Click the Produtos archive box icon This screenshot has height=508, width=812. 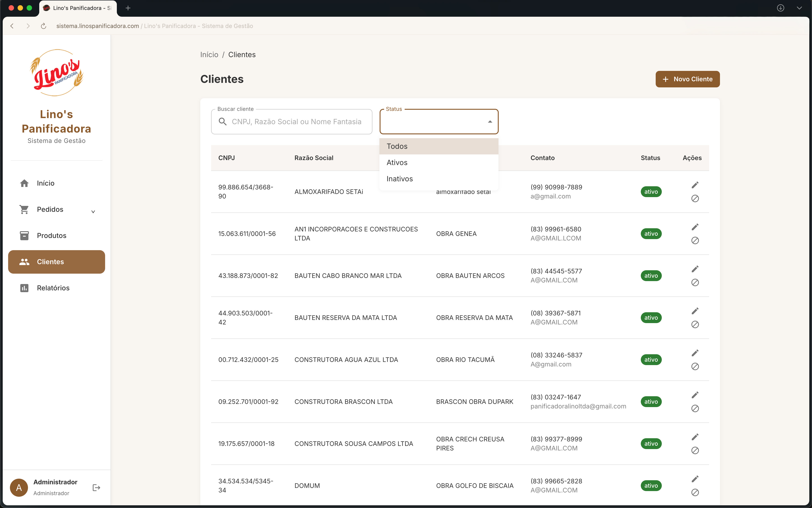pyautogui.click(x=24, y=235)
